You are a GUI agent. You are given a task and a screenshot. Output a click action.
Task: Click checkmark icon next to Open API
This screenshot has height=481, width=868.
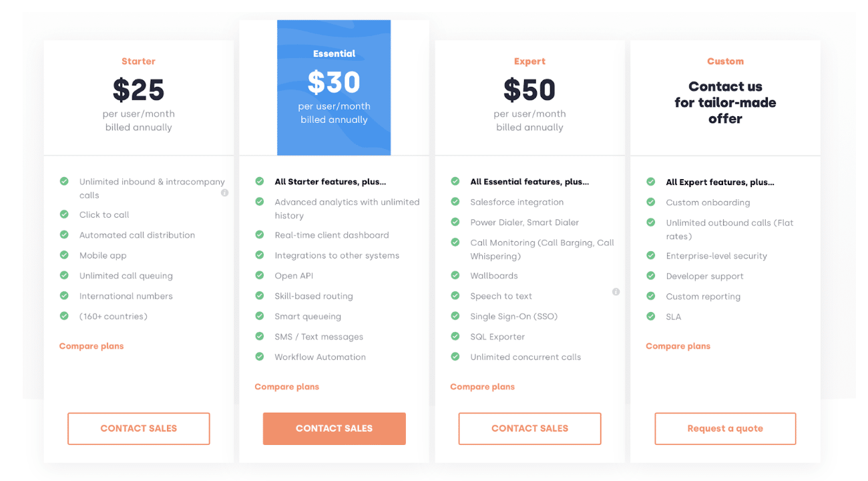(260, 275)
